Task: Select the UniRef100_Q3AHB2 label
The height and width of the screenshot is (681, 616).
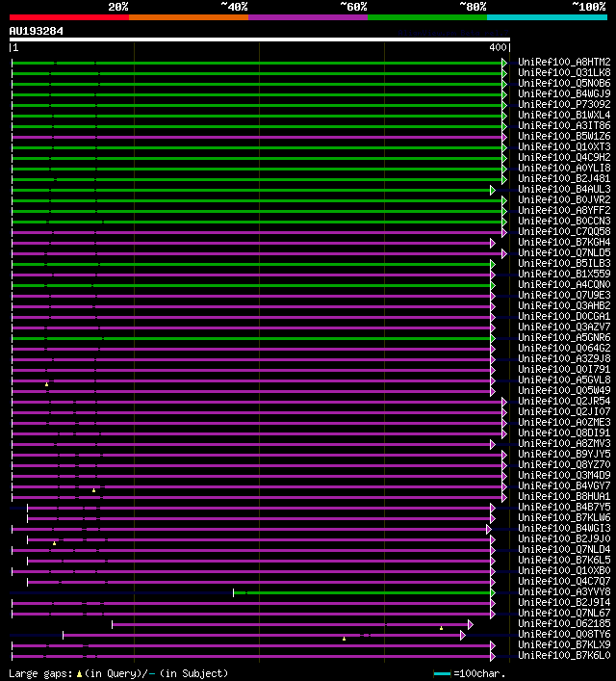Action: click(x=564, y=305)
